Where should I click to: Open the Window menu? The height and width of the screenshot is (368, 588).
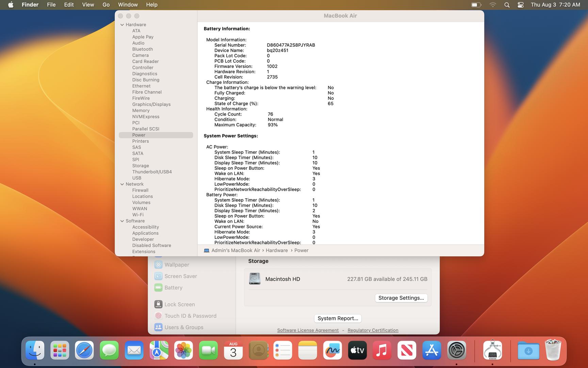point(128,5)
